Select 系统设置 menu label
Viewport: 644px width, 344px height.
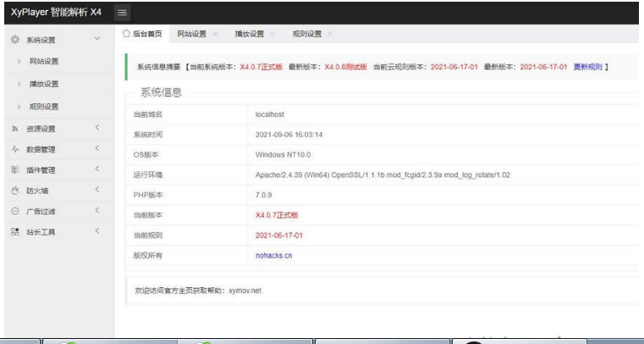coord(41,40)
